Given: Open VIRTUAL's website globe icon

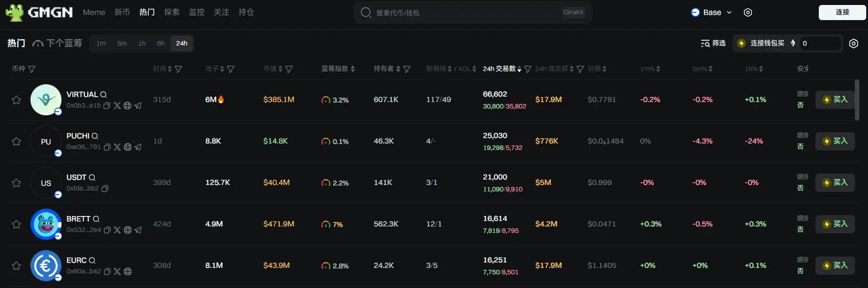Looking at the screenshot, I should (127, 106).
